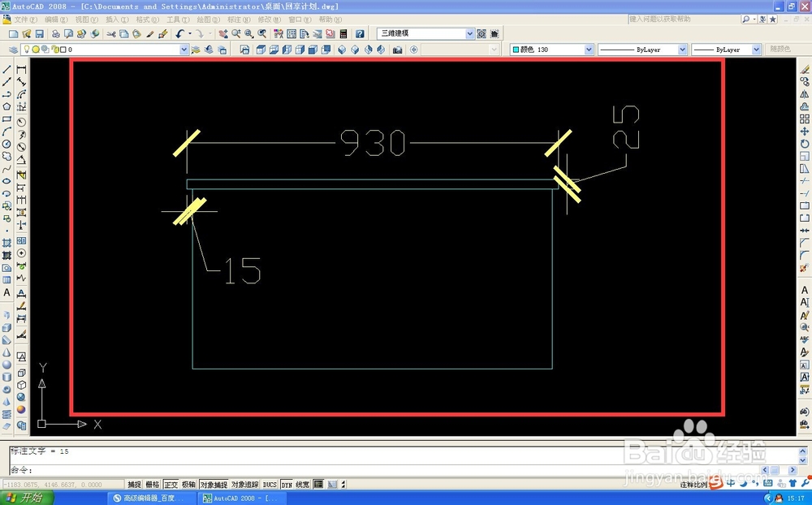Toggle 正交 ortho mode in status bar
The width and height of the screenshot is (812, 505).
click(x=171, y=485)
